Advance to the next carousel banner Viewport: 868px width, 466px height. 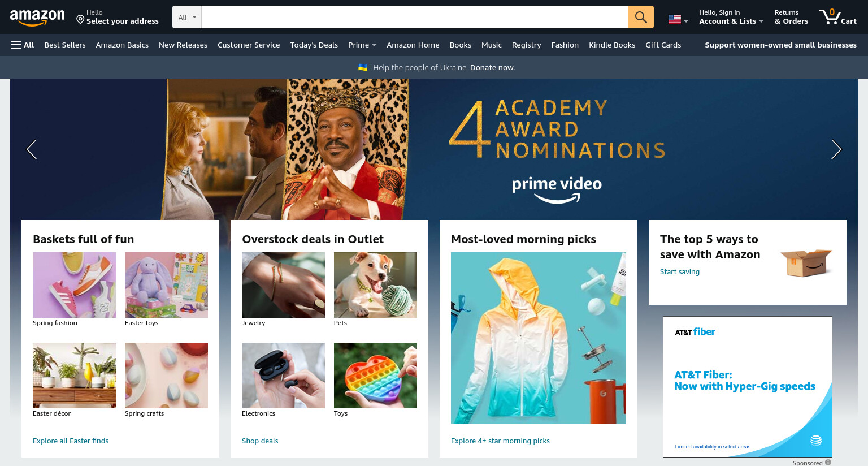point(836,149)
